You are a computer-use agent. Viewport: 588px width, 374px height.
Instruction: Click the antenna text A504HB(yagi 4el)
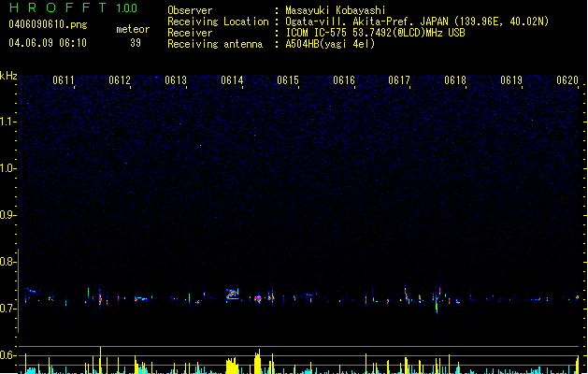(330, 44)
